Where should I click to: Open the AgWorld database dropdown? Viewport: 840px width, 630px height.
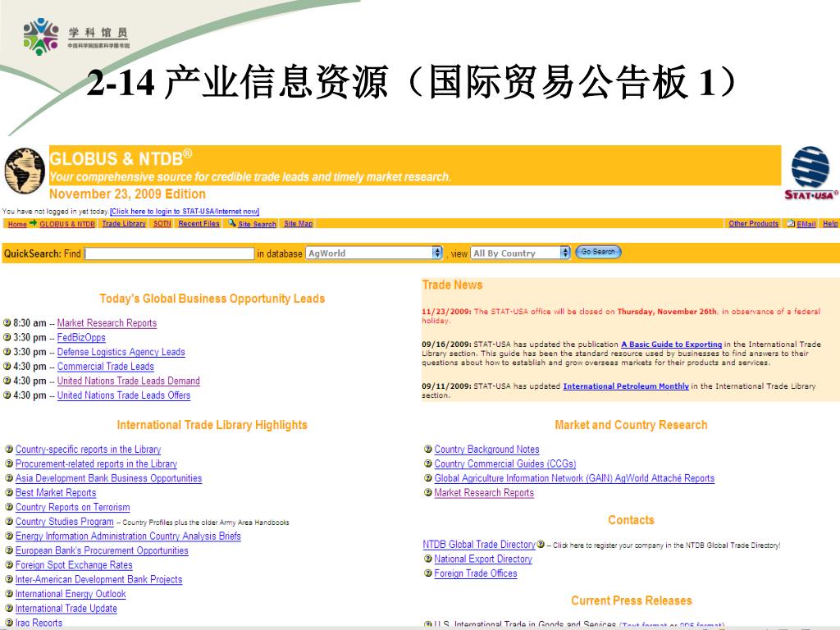(374, 253)
